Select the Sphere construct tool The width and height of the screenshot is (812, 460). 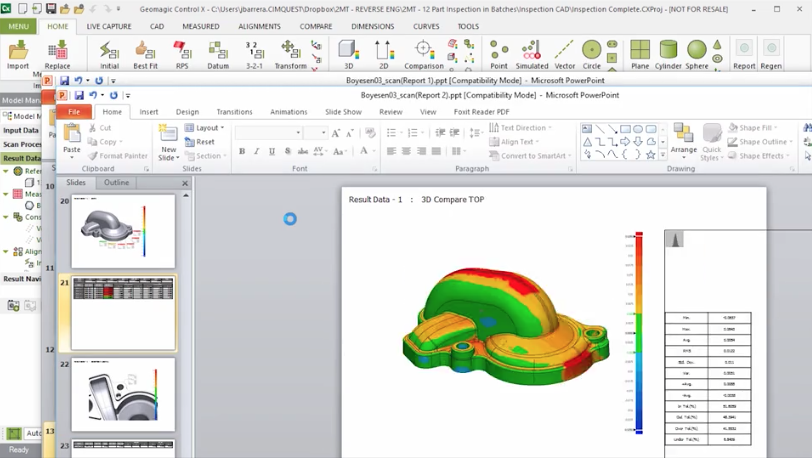(x=697, y=54)
